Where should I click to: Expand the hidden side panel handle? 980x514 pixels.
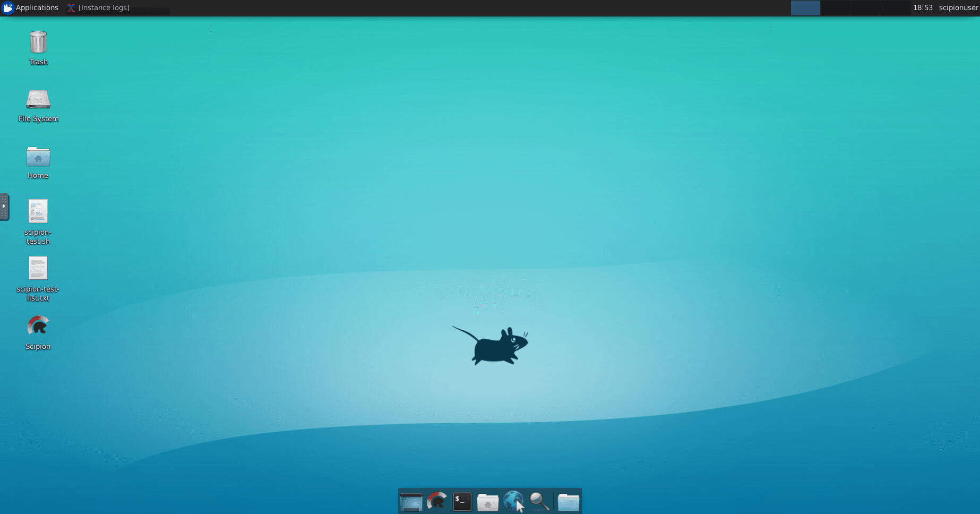4,207
